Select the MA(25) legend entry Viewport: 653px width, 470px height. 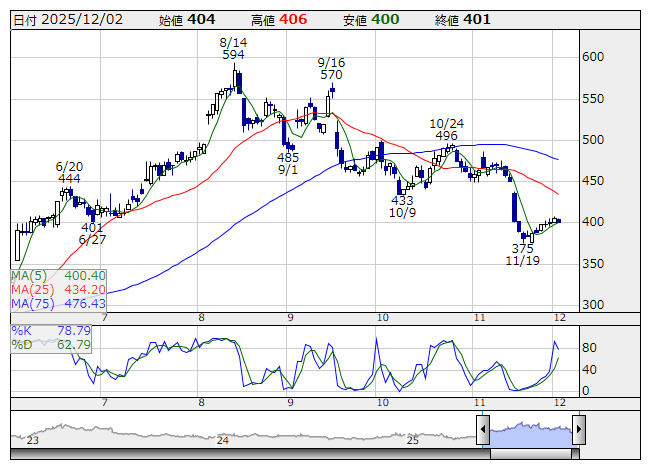point(58,289)
